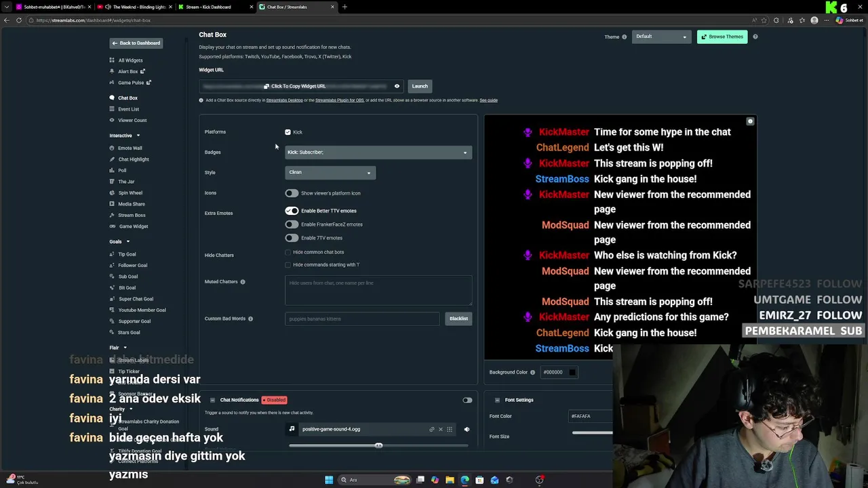Click the Background Color swatch

[572, 372]
